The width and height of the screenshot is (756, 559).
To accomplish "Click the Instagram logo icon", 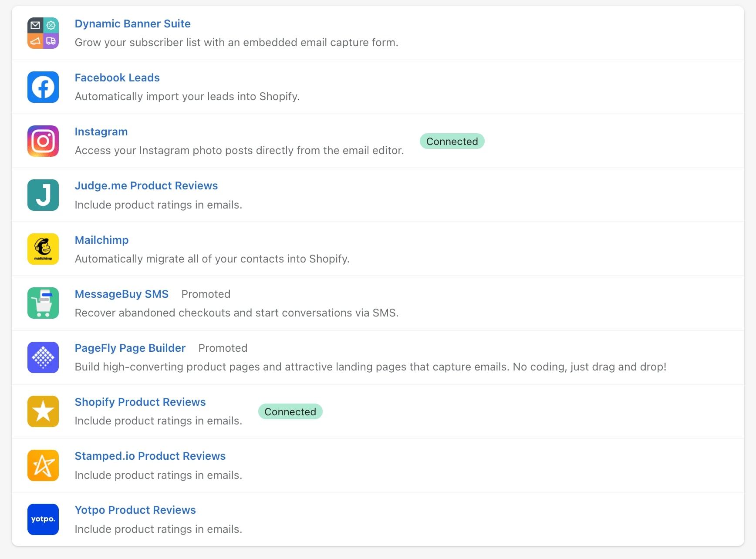I will (43, 141).
